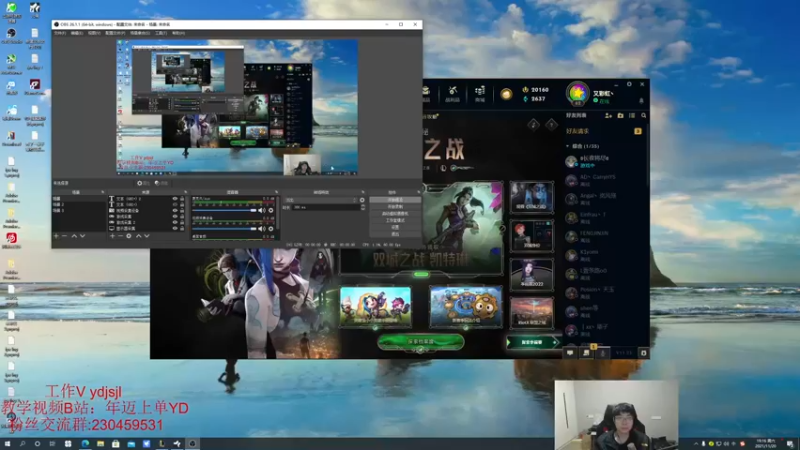The image size is (800, 450).
Task: Open OBS 工具 menu
Action: point(161,33)
